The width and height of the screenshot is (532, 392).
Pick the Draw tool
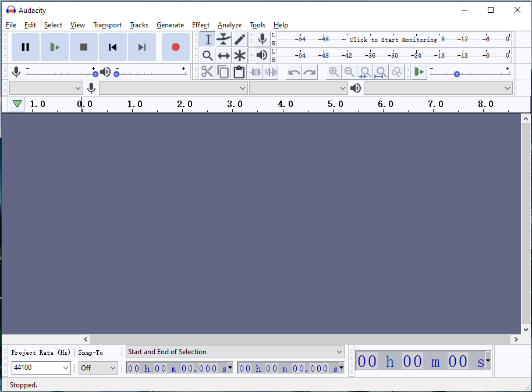tap(240, 39)
